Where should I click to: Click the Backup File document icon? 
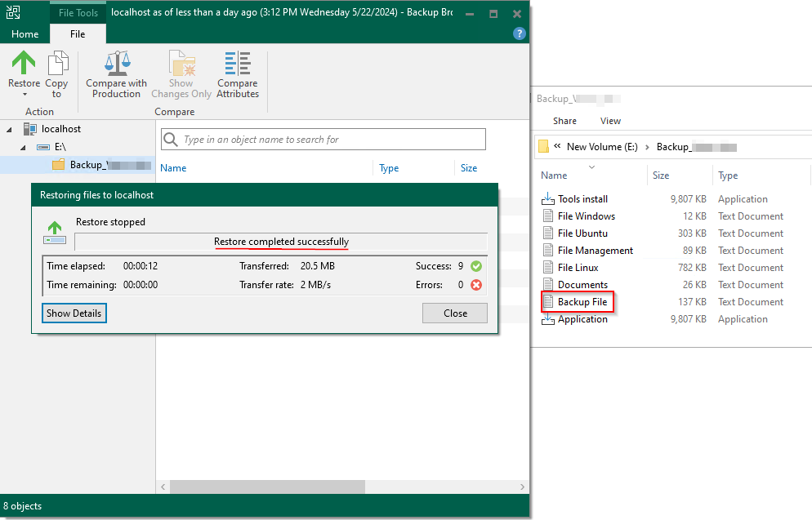pos(548,302)
